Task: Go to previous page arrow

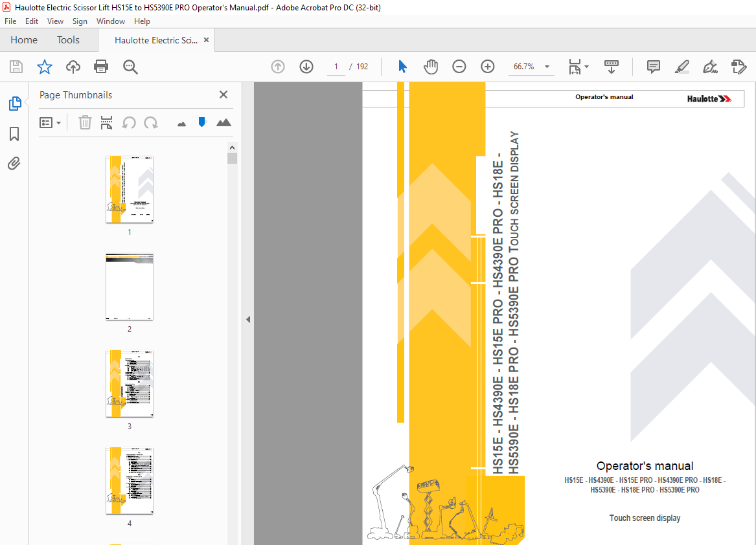Action: click(278, 67)
